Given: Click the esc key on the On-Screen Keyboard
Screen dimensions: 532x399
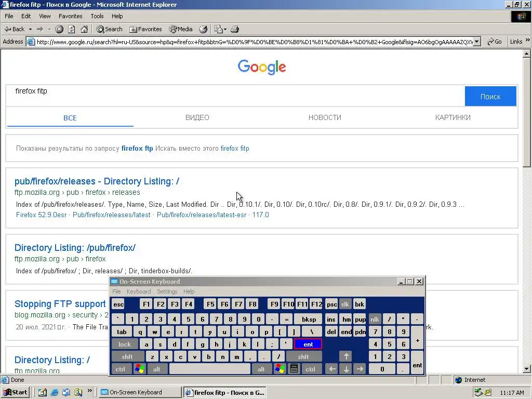Looking at the screenshot, I should (118, 304).
